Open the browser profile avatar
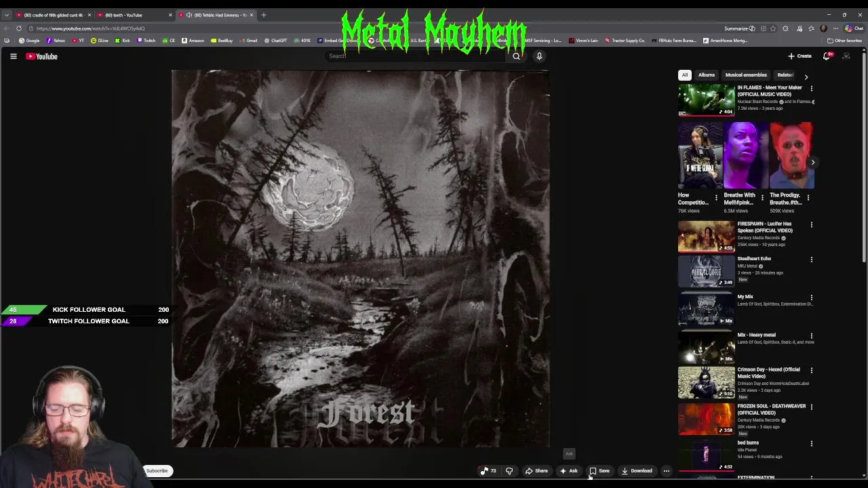This screenshot has height=488, width=868. click(823, 28)
